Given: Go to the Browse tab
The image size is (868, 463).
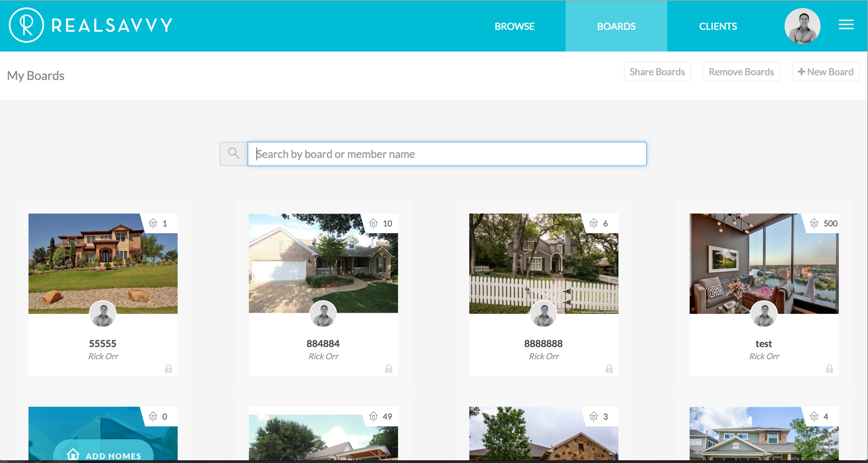Looking at the screenshot, I should 514,26.
